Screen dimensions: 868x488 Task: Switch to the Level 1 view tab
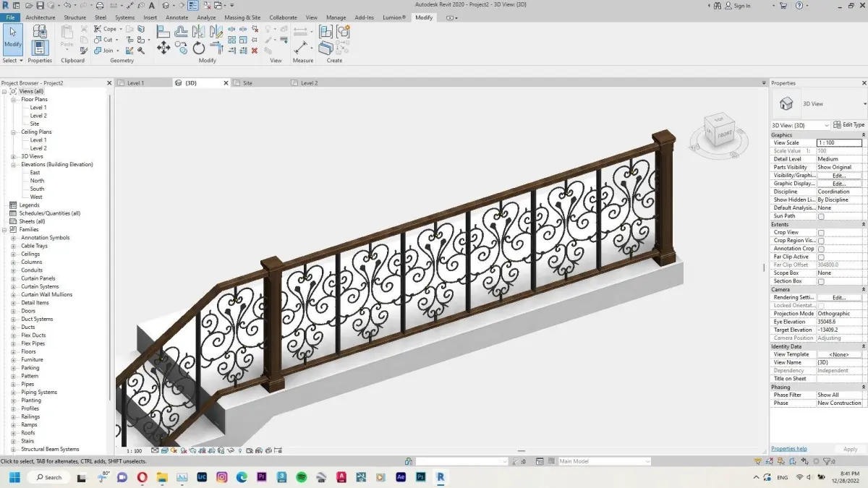[x=135, y=83]
